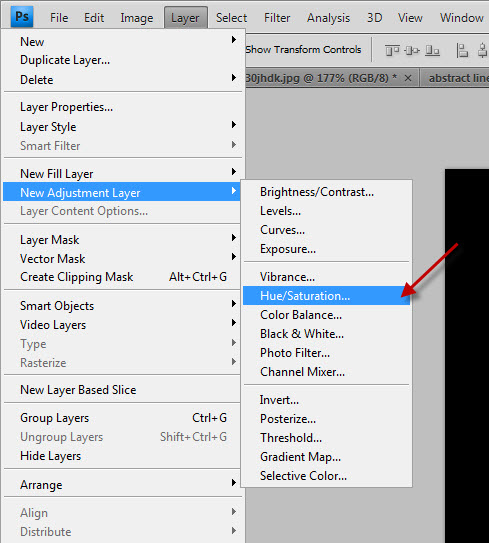Choose Duplicate Layer from Layer menu

point(122,60)
